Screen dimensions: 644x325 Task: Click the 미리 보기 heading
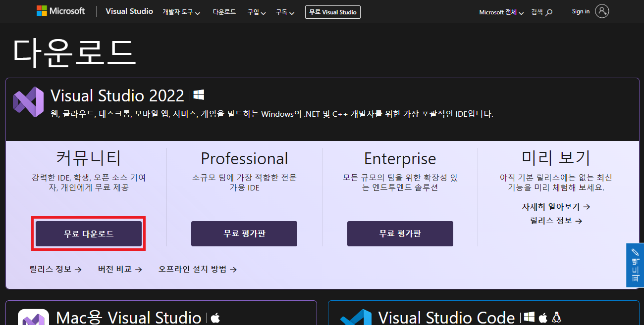556,158
